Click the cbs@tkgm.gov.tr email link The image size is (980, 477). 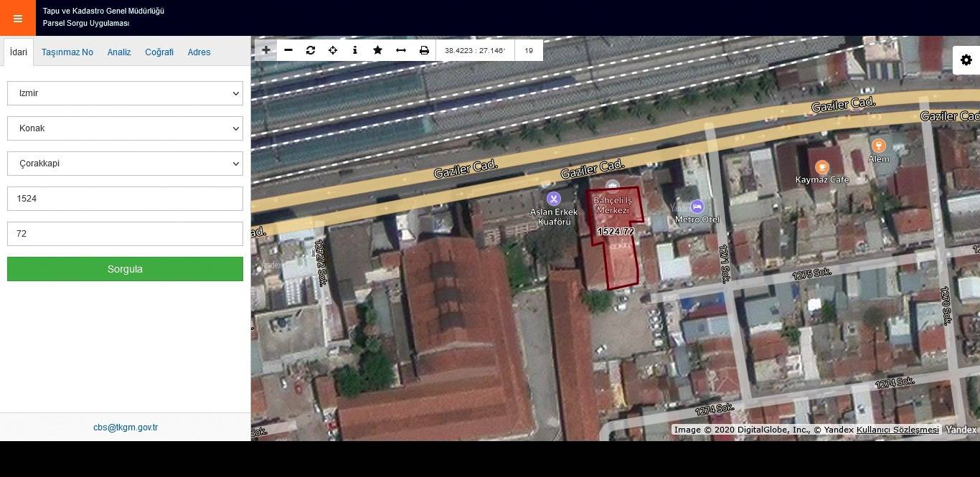[x=126, y=428]
